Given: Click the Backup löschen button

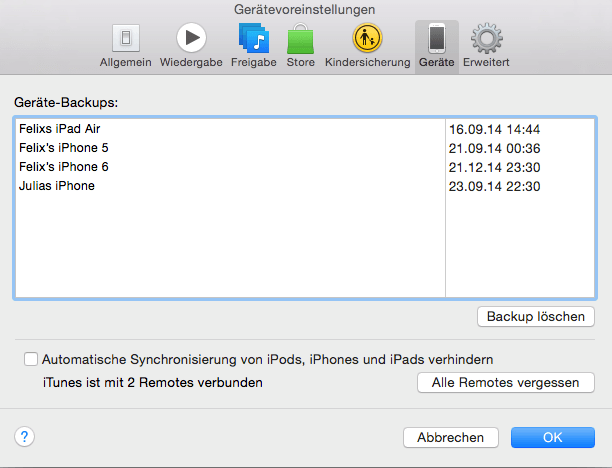Looking at the screenshot, I should [536, 317].
